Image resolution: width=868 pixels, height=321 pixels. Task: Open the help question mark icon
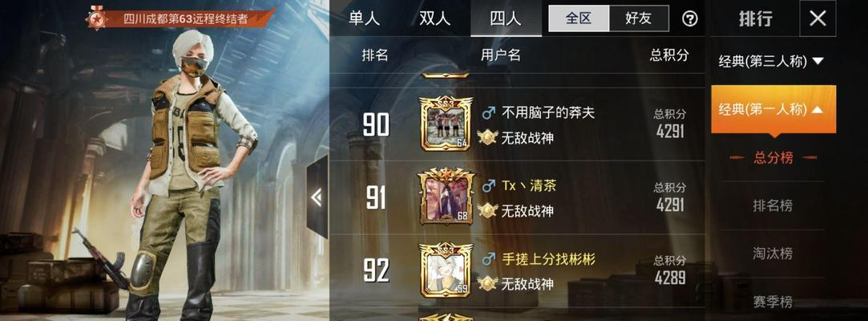(690, 18)
